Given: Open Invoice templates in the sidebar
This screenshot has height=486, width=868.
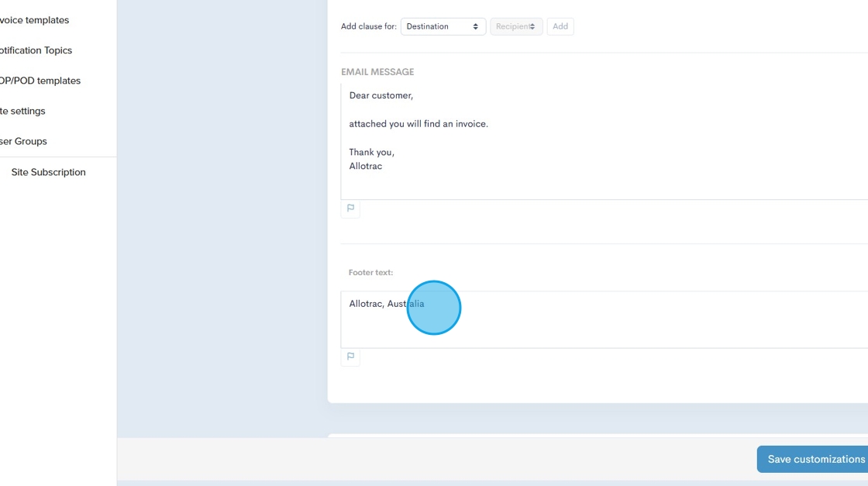Looking at the screenshot, I should click(35, 20).
